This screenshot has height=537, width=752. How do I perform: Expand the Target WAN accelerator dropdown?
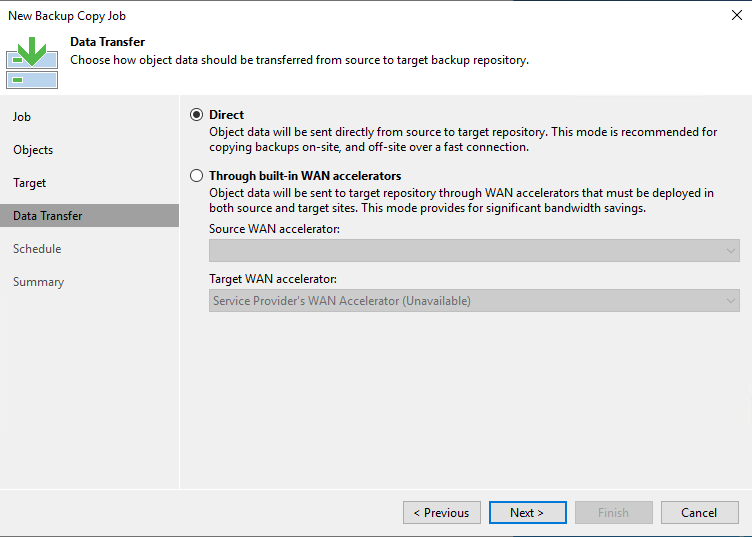point(474,301)
